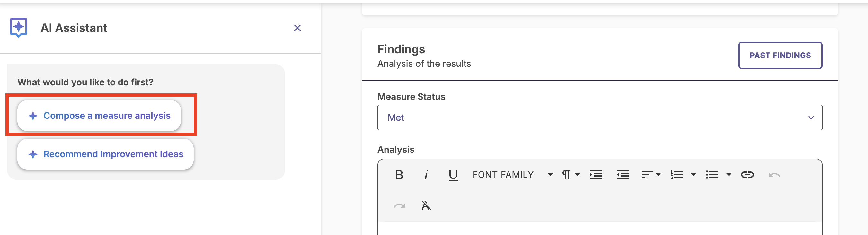This screenshot has height=235, width=868.
Task: Click the numbered list icon
Action: [x=677, y=175]
